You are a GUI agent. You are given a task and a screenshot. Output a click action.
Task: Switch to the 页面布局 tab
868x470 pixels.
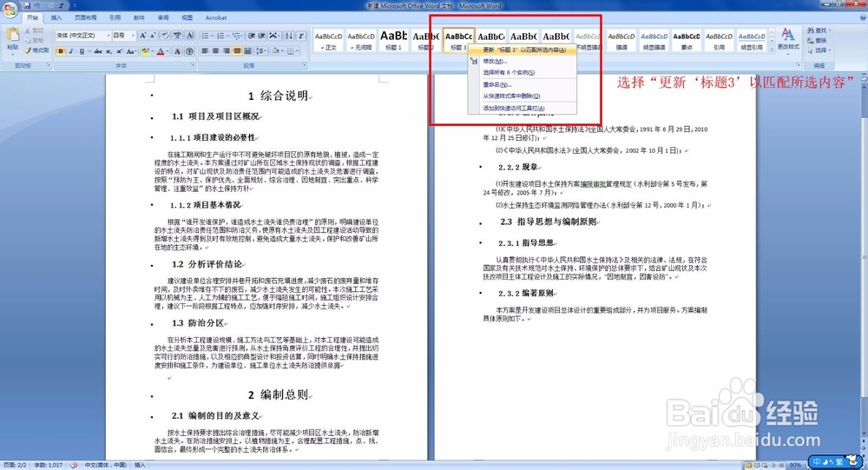[85, 17]
